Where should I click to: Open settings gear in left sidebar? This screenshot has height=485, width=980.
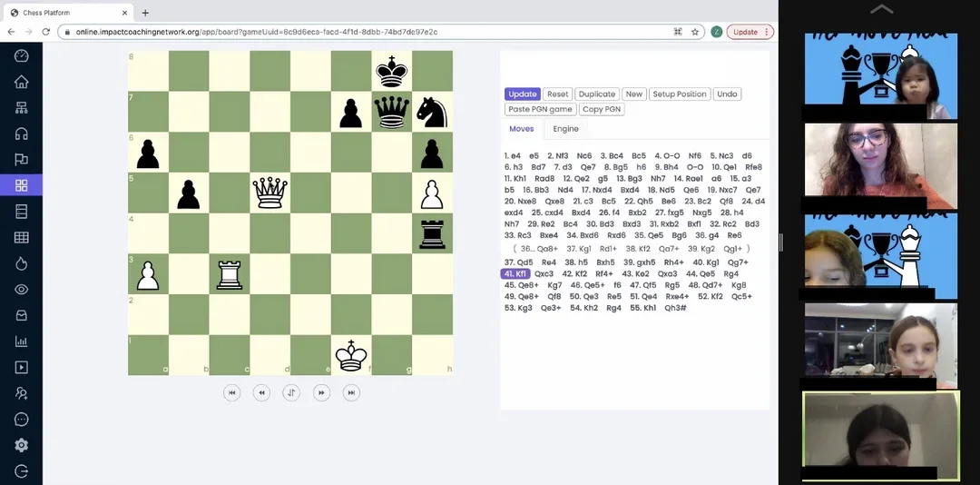[21, 445]
